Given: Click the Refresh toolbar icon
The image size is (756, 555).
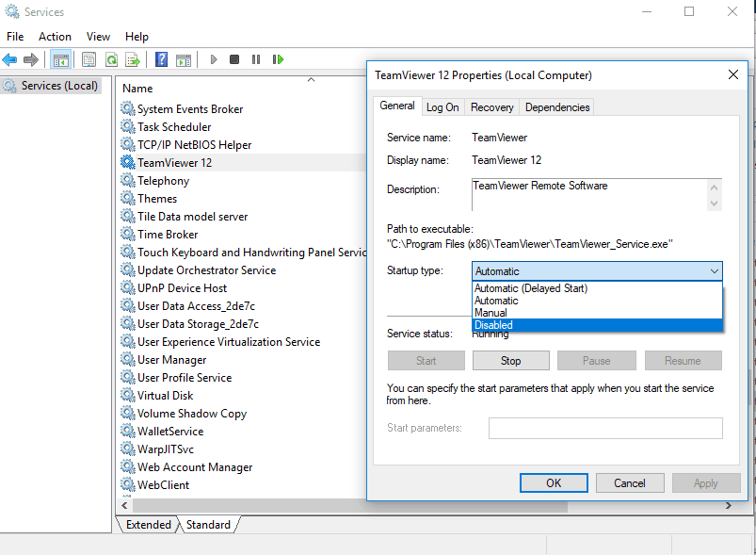Looking at the screenshot, I should coord(111,59).
